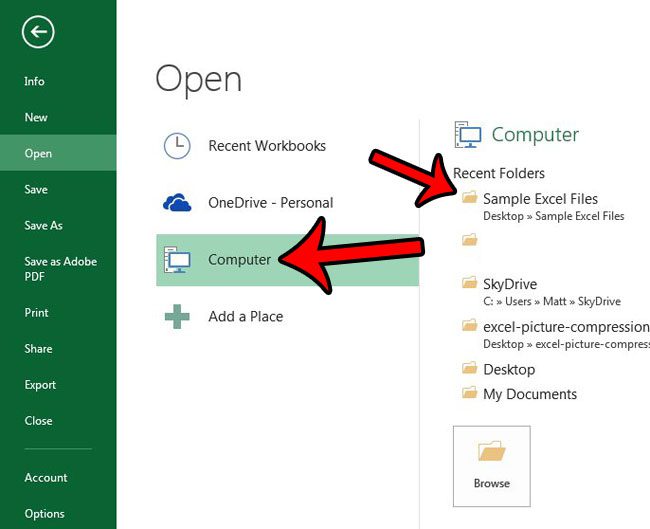The width and height of the screenshot is (650, 529).
Task: Open the My Documents folder link
Action: 529,394
